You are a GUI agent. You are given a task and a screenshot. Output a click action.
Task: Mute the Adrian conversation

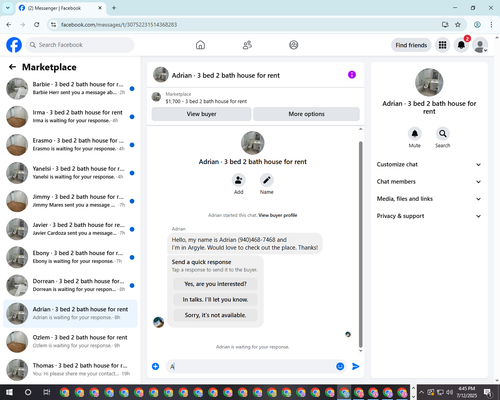coord(415,134)
